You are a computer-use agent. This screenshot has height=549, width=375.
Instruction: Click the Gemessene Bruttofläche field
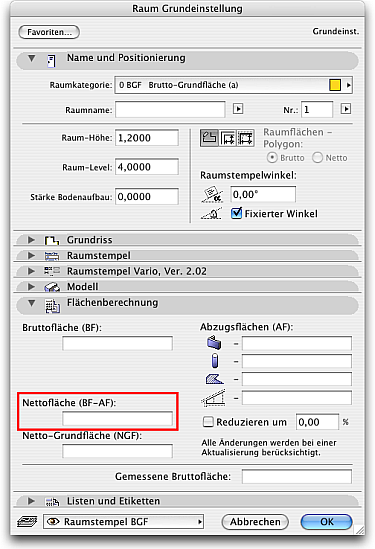click(297, 477)
